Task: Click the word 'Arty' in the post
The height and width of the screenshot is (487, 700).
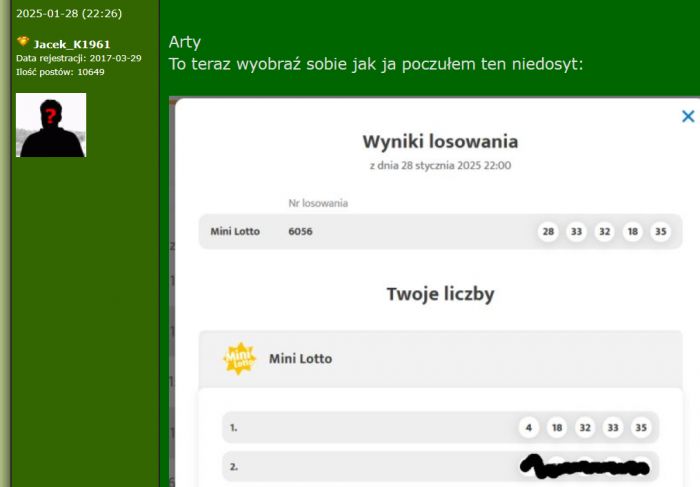Action: point(184,42)
